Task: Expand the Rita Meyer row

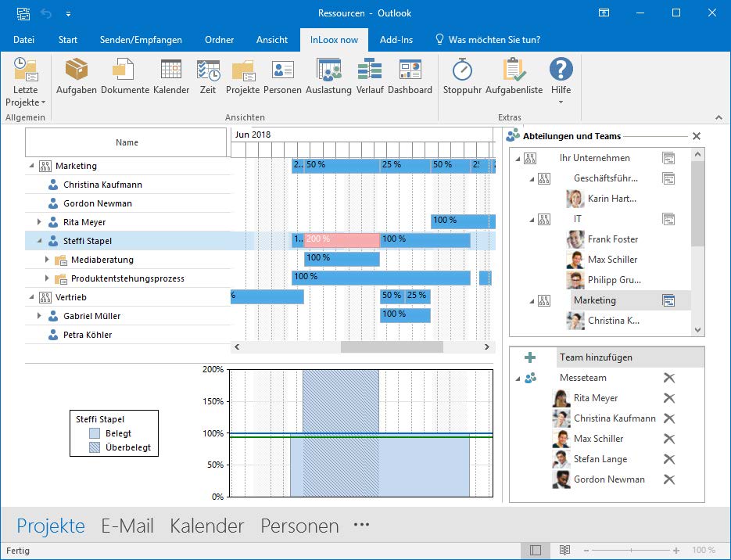Action: tap(39, 222)
